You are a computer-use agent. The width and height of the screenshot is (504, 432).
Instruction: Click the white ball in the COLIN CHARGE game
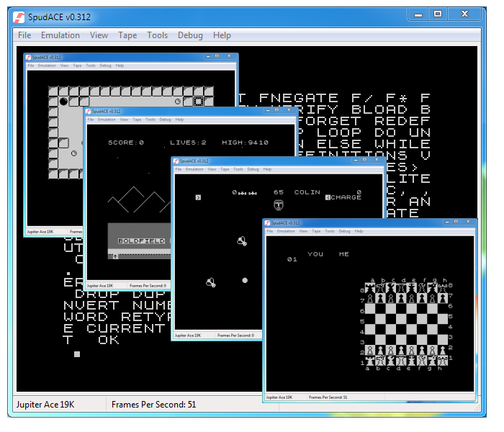245,280
